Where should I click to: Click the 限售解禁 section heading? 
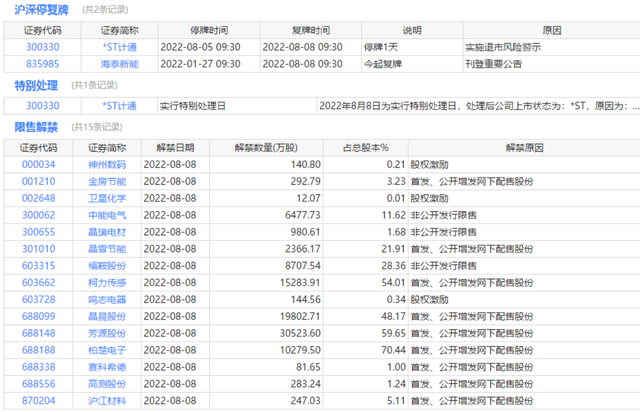pyautogui.click(x=36, y=127)
